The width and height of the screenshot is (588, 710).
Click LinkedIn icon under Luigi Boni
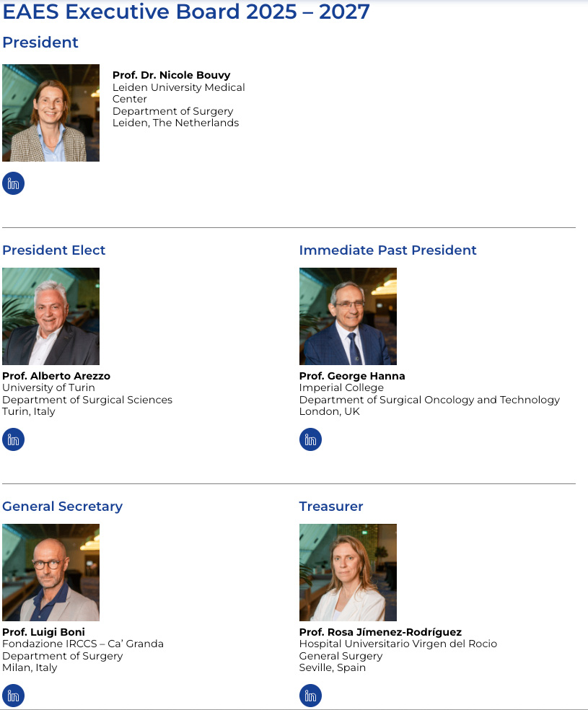[13, 696]
